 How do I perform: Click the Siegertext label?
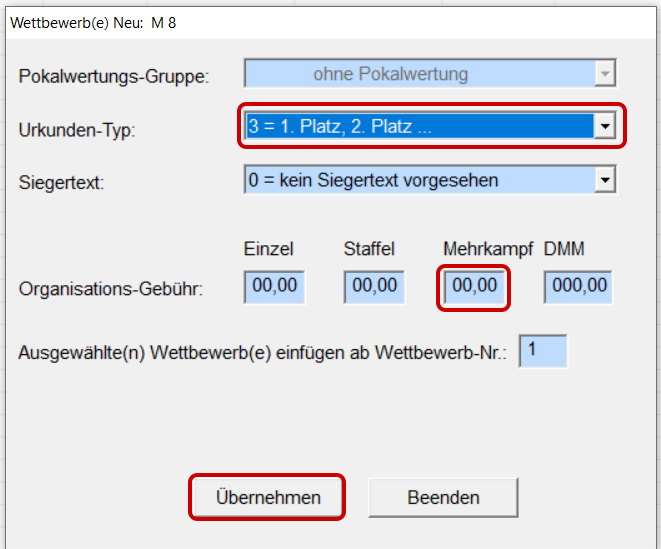click(x=61, y=183)
